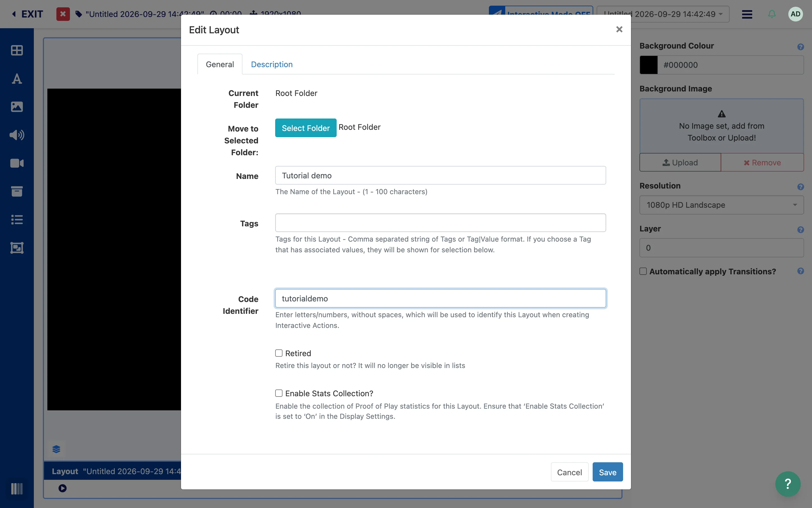Click the Layer value field
The height and width of the screenshot is (508, 812).
point(721,248)
